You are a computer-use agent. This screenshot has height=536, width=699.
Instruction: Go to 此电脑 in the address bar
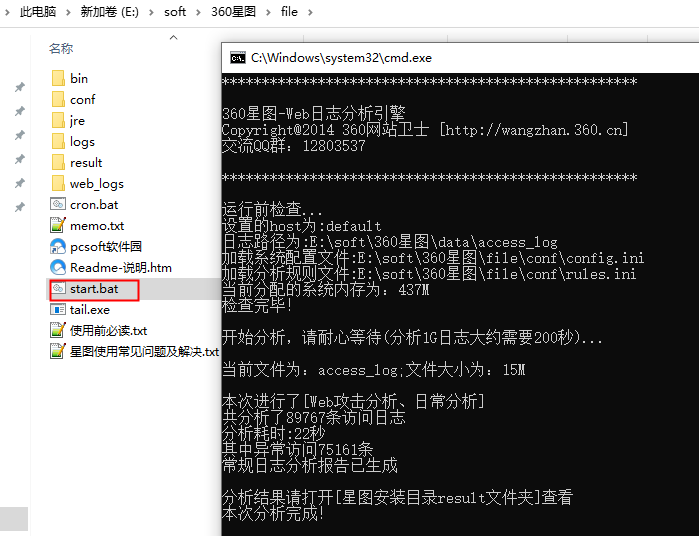tap(38, 12)
